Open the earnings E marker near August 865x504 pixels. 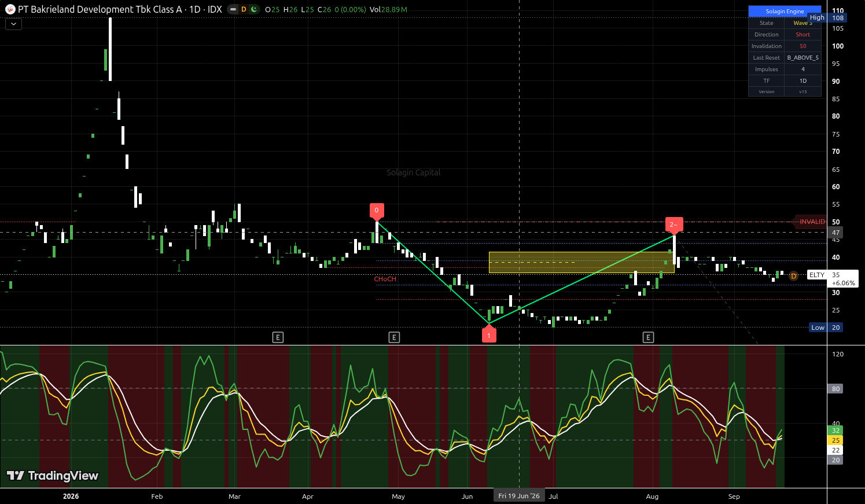point(648,337)
